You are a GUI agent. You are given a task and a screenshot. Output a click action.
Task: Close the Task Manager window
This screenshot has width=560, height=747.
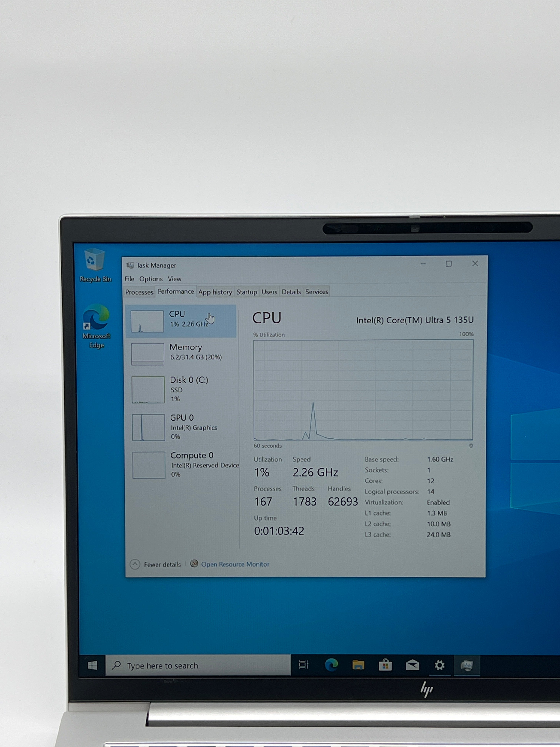(475, 263)
